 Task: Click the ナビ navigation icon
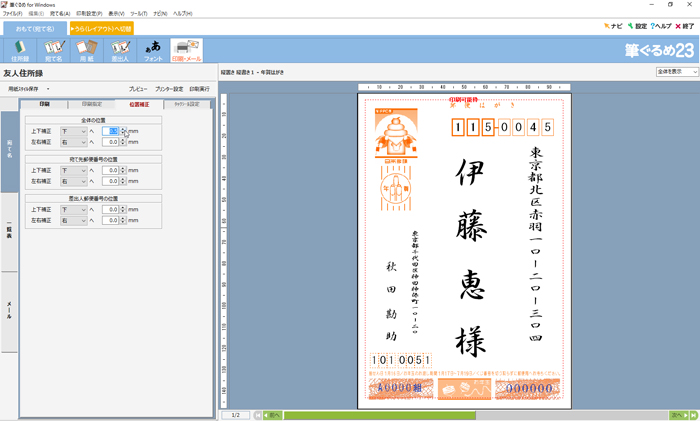point(615,26)
